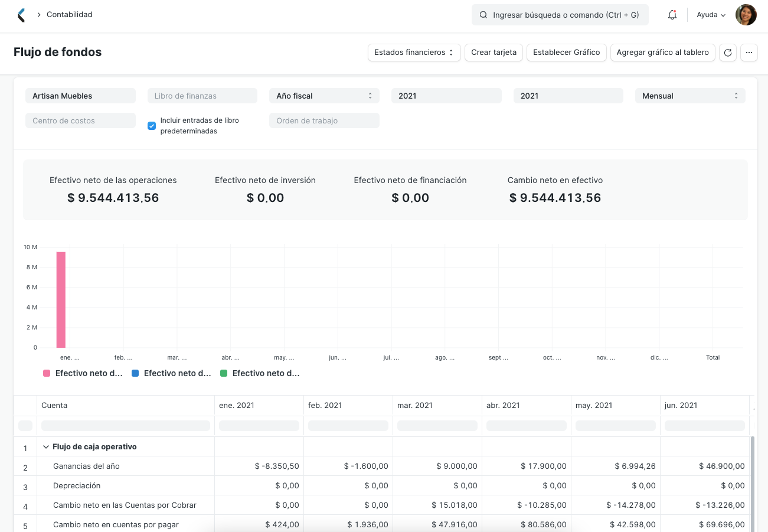
Task: Click the green legend color swatch
Action: pyautogui.click(x=223, y=373)
